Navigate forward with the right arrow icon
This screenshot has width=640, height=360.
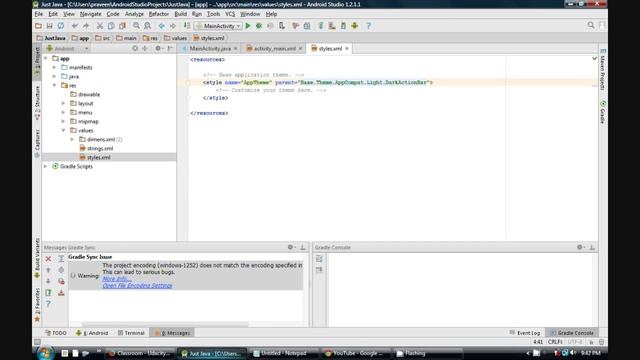point(173,26)
